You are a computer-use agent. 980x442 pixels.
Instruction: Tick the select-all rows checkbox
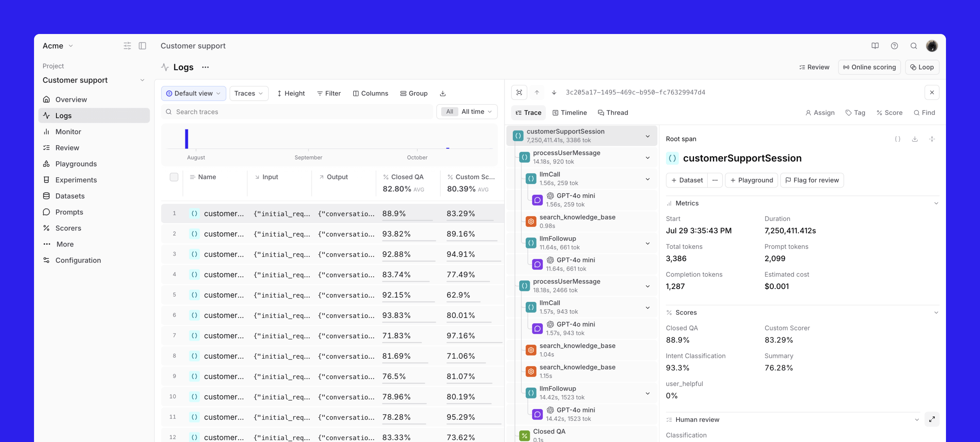point(174,177)
